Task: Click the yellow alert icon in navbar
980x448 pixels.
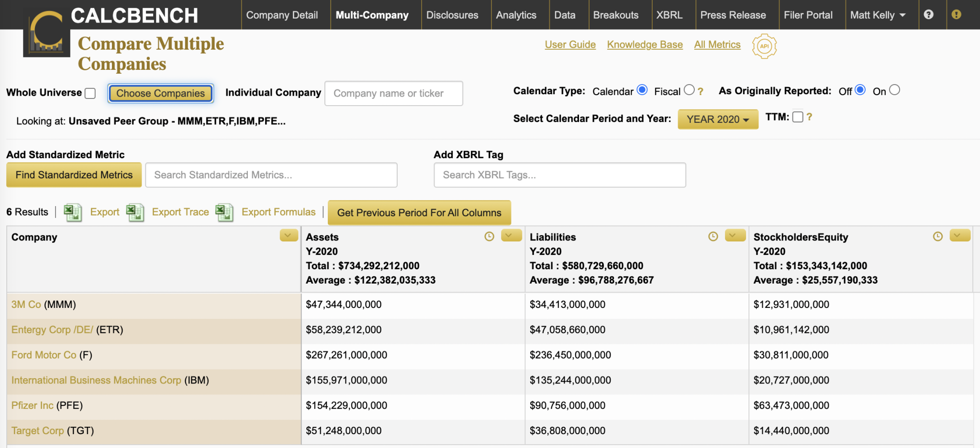Action: pos(956,14)
